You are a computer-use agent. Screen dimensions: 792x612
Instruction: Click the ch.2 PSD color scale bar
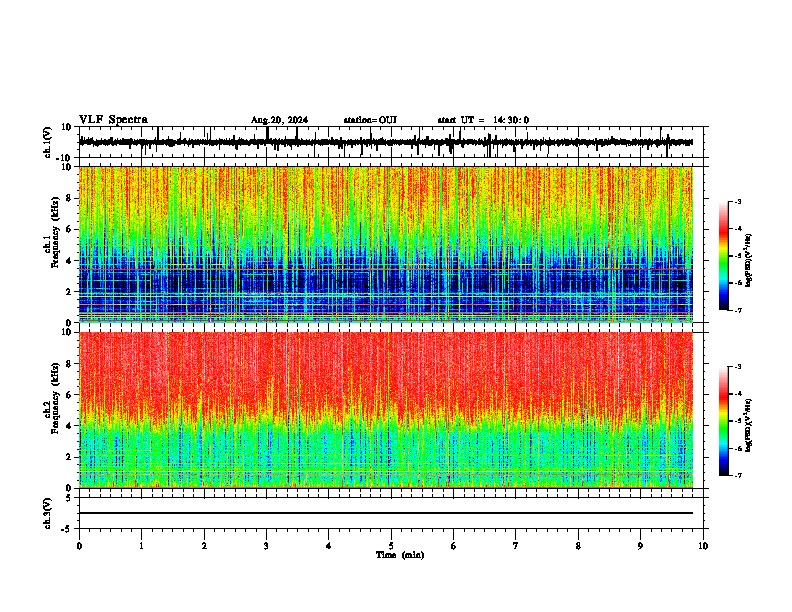(724, 421)
